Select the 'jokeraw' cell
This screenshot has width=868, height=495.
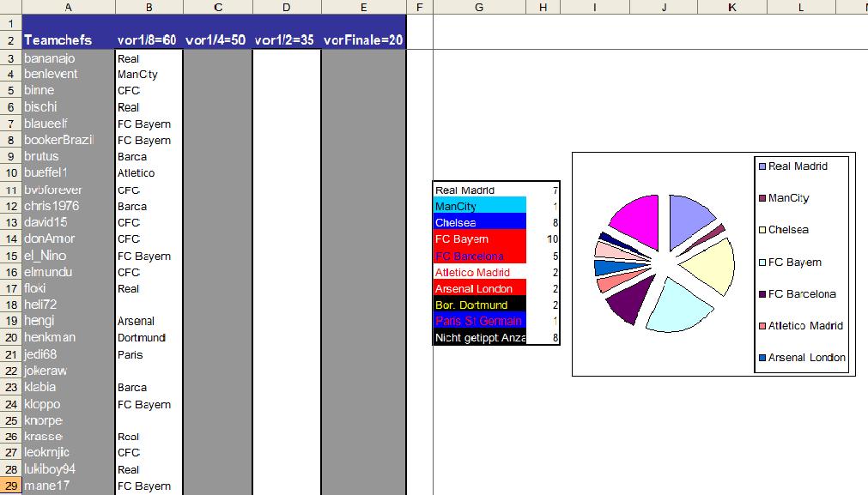point(69,371)
